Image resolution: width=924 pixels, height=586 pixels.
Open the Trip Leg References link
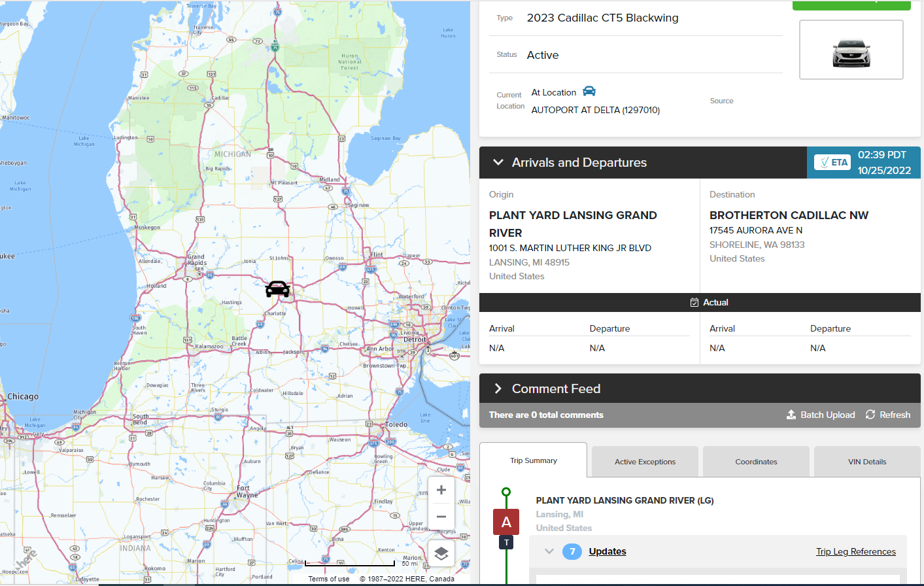[855, 551]
